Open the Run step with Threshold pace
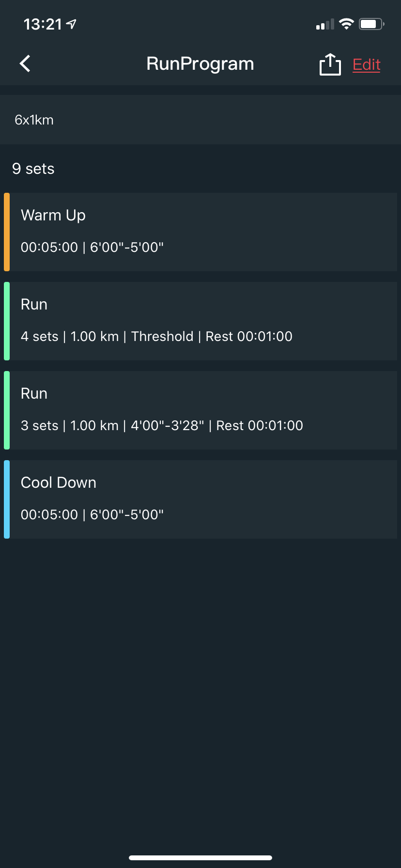Image resolution: width=401 pixels, height=868 pixels. pos(203,321)
